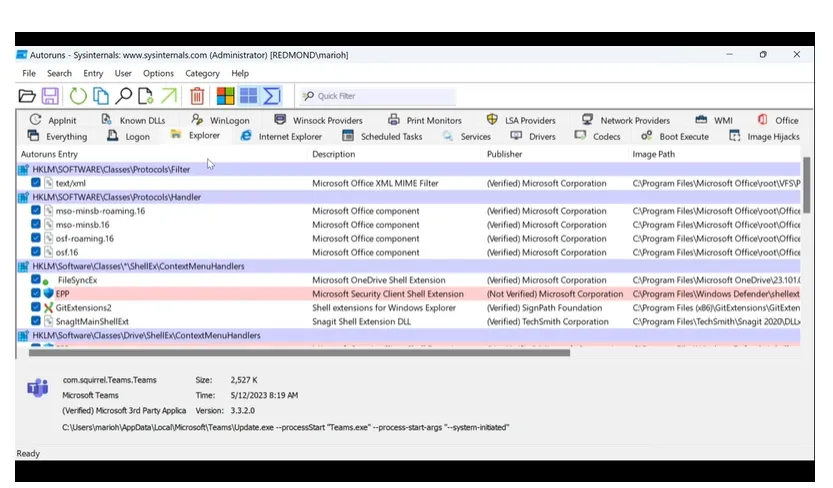Click registry icon of *\ShellEx\ContextMenuHandlers key

click(x=23, y=266)
